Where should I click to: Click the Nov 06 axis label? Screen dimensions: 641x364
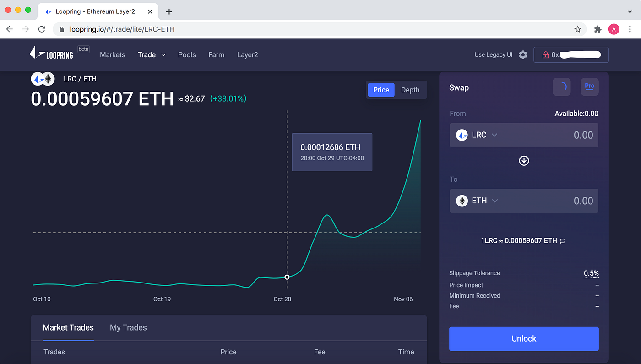point(403,299)
